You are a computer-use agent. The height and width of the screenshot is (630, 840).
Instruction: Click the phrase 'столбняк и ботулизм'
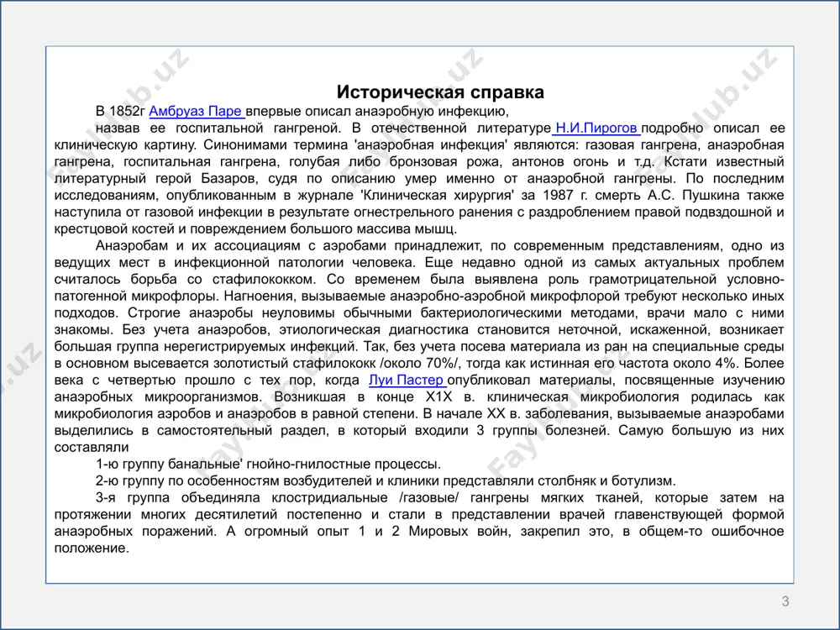click(x=606, y=481)
